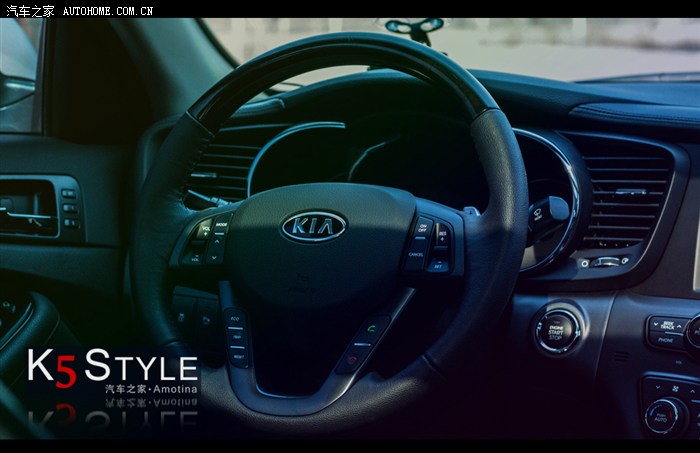Tap the down arrow below MODE
Viewport: 700px width, 453px height.
click(x=215, y=257)
